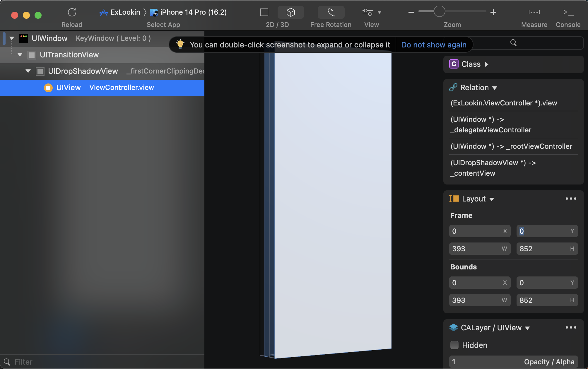Select the 3D cube view icon
The width and height of the screenshot is (588, 369).
pos(290,12)
